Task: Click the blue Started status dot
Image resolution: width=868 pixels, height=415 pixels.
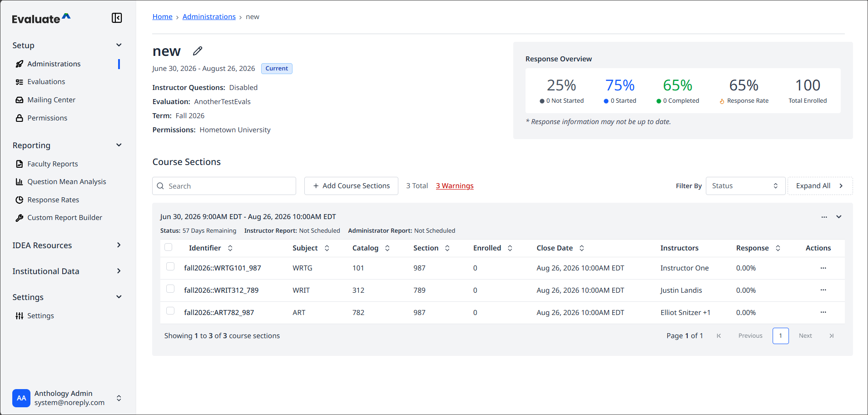Action: 606,101
